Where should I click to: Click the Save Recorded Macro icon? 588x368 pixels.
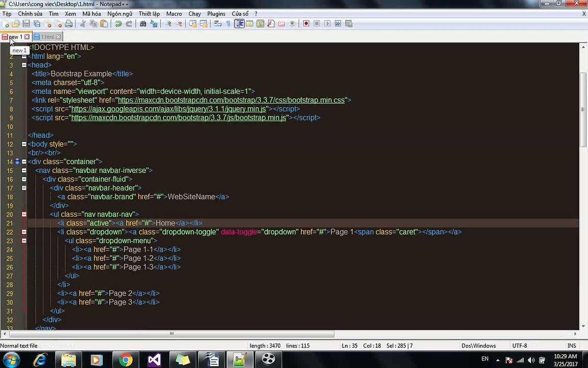[349, 24]
